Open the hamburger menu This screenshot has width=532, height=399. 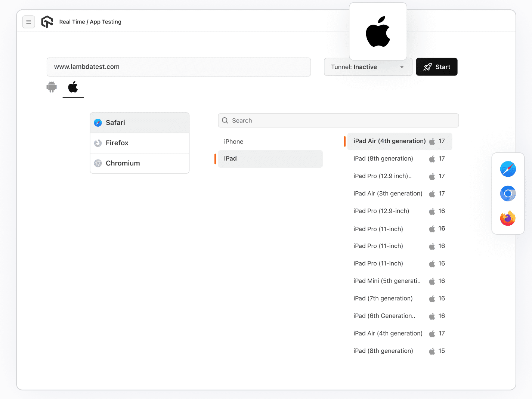[29, 22]
